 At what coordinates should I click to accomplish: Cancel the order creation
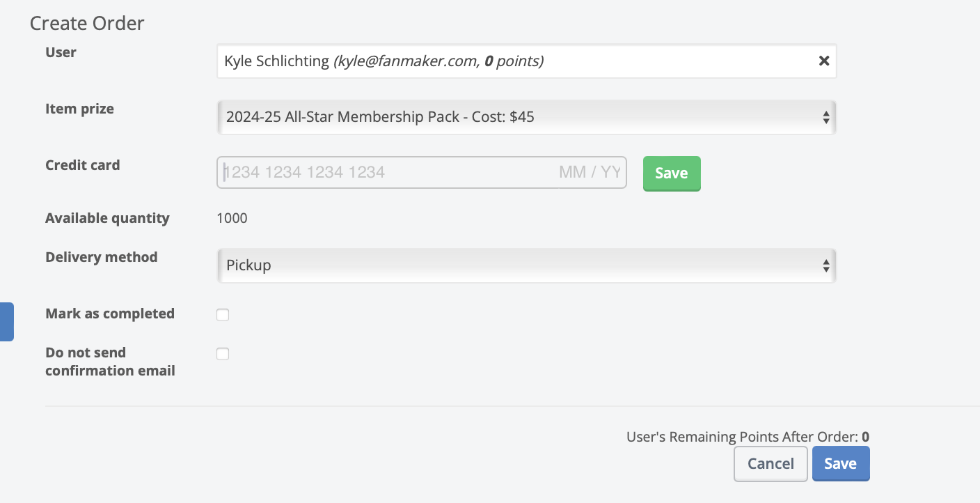pyautogui.click(x=770, y=464)
